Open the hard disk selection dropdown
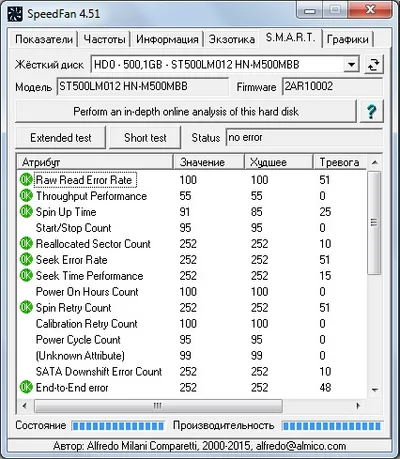The width and height of the screenshot is (400, 459). [351, 65]
